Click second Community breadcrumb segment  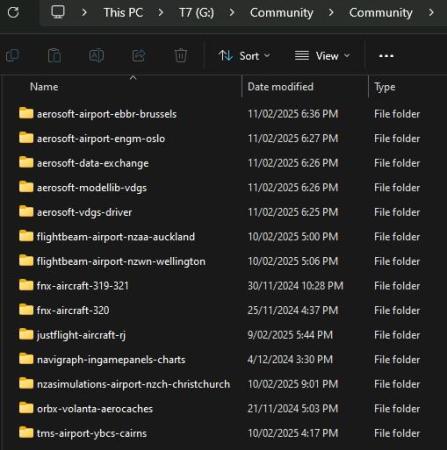pyautogui.click(x=381, y=13)
